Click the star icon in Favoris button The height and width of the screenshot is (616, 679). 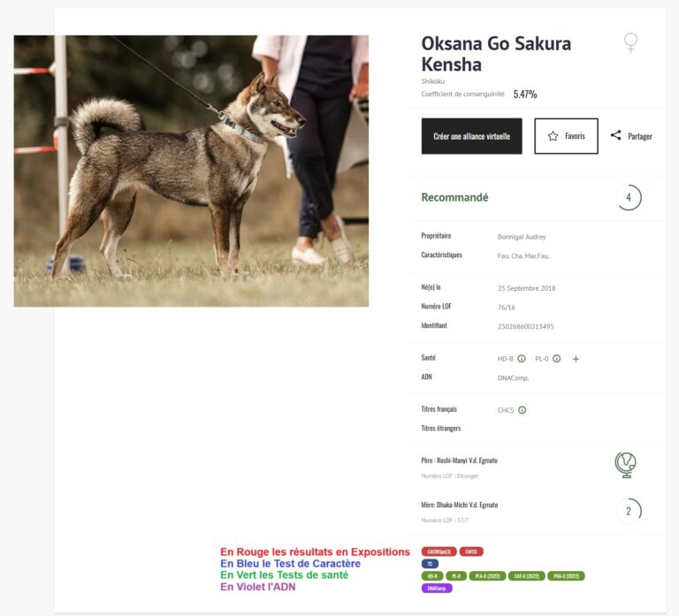click(x=553, y=136)
